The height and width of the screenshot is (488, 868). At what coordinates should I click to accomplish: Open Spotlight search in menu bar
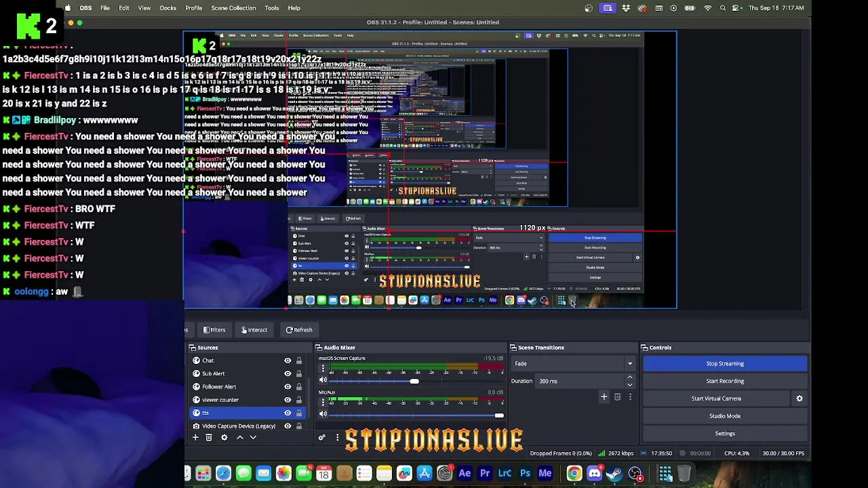click(723, 8)
